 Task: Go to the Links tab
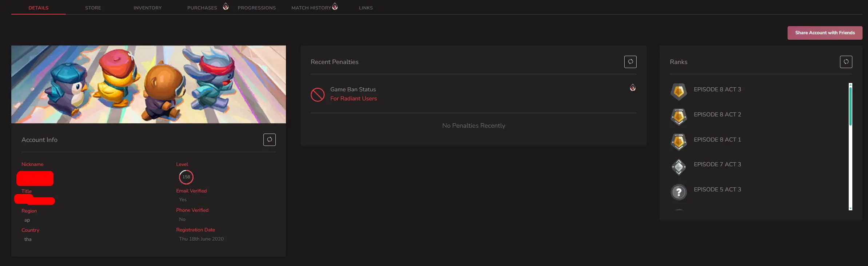[x=366, y=8]
